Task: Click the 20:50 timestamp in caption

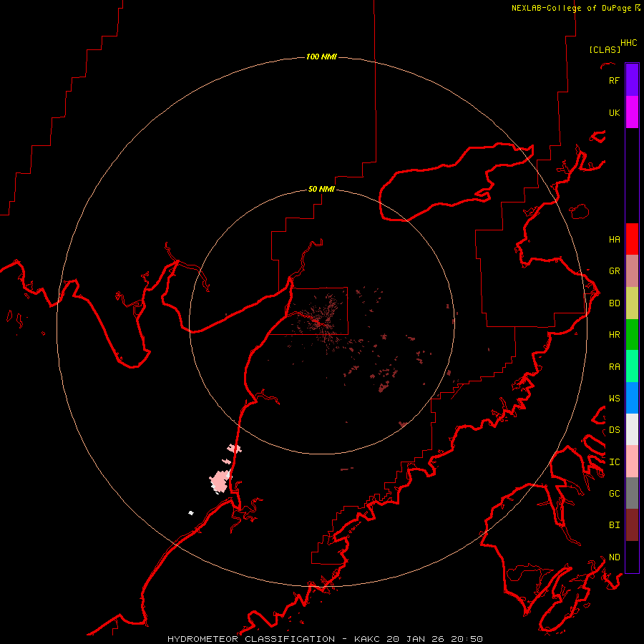Action: pyautogui.click(x=466, y=639)
